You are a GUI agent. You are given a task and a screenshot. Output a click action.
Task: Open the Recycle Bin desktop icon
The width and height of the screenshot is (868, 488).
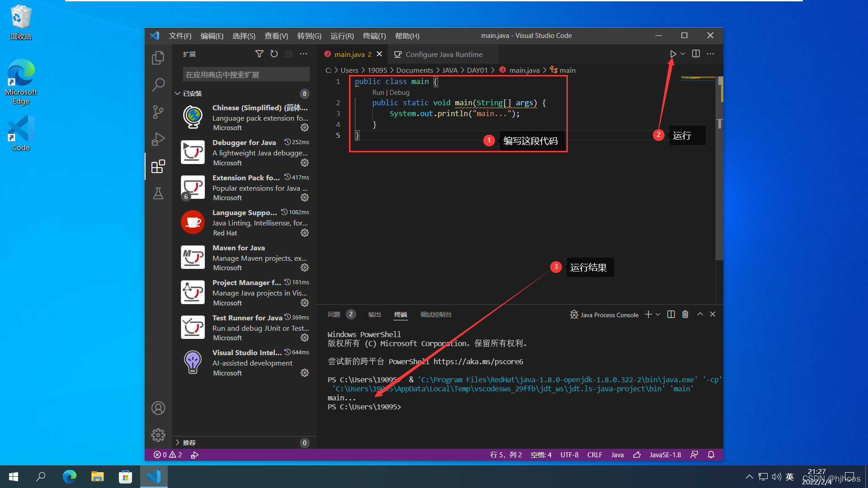(x=21, y=22)
